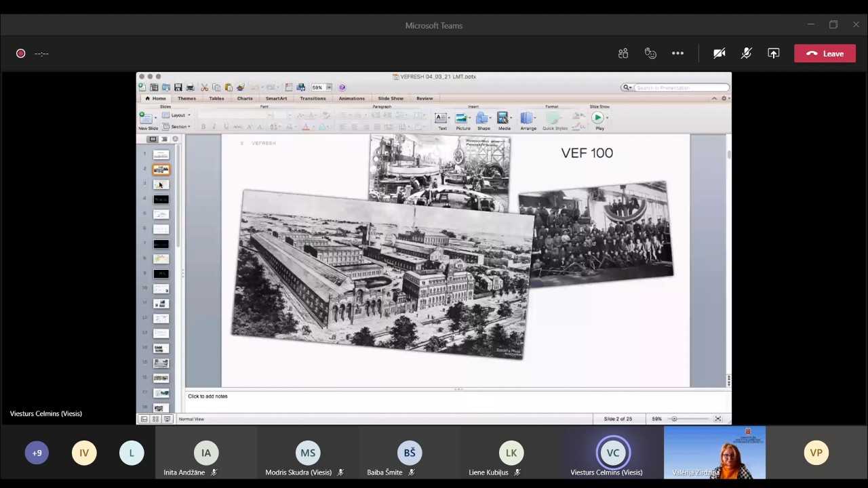Expand the Layout dropdown
This screenshot has width=868, height=488.
tap(178, 115)
